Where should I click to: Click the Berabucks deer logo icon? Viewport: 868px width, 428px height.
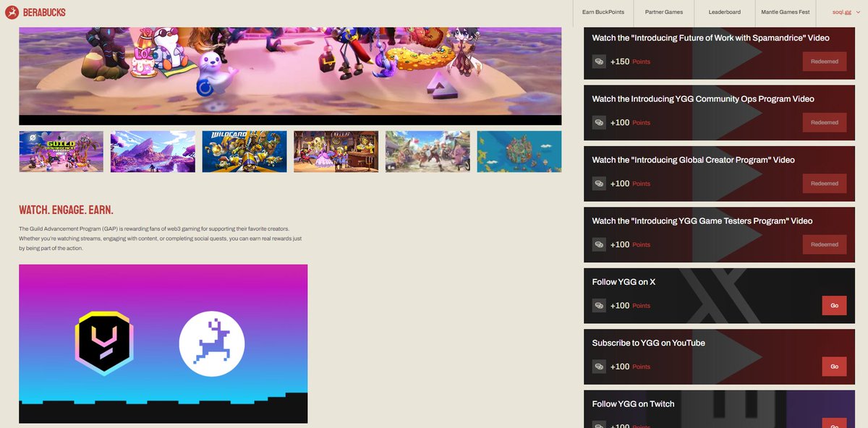coord(12,12)
